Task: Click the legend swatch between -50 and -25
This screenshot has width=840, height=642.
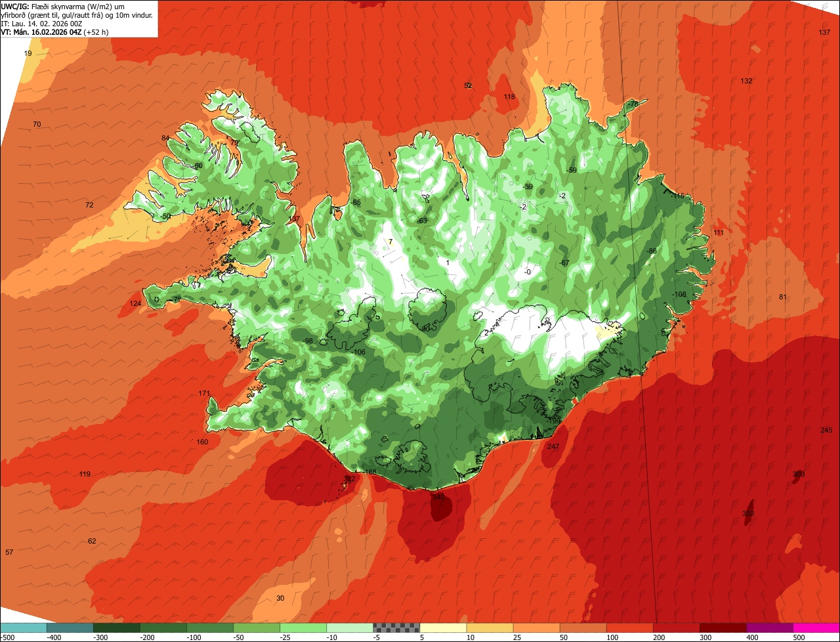Action: (x=257, y=628)
